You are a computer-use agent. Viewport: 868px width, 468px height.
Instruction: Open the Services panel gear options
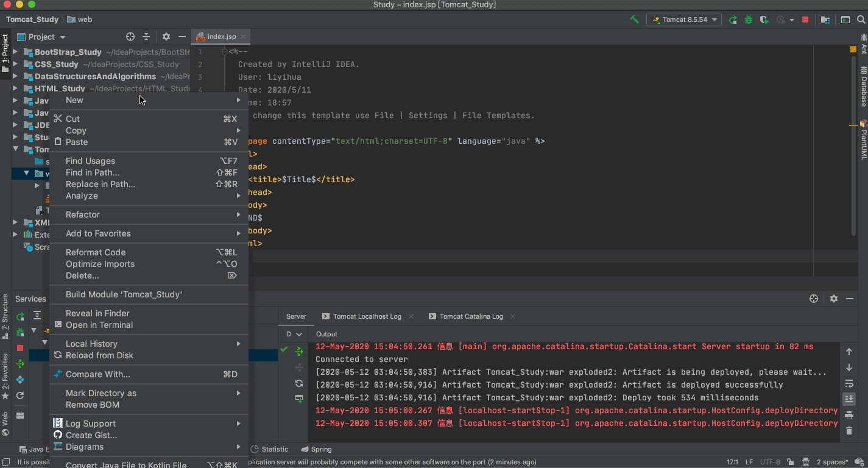click(833, 299)
